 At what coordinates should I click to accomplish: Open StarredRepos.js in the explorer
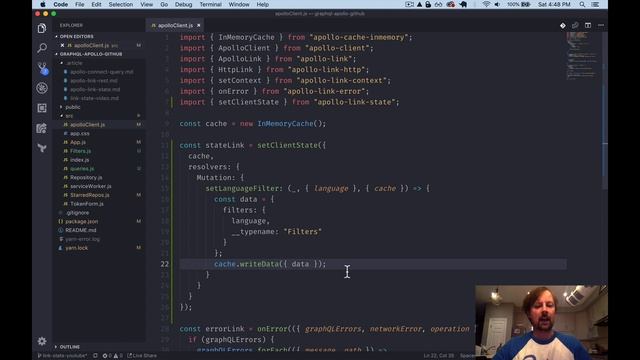89,195
